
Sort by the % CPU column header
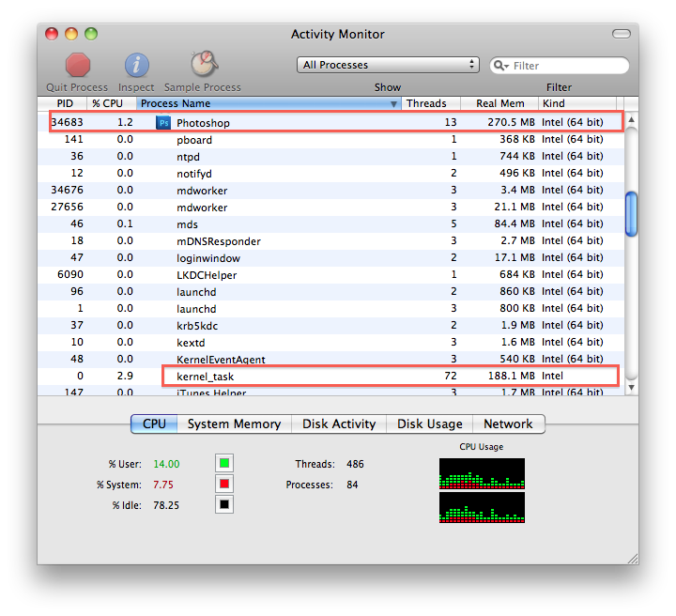point(112,103)
